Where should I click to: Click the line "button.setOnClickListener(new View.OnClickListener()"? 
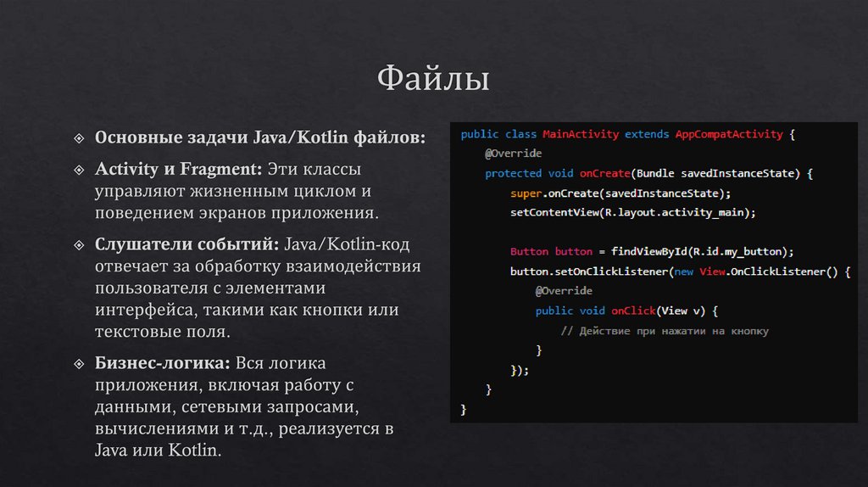[x=681, y=271]
